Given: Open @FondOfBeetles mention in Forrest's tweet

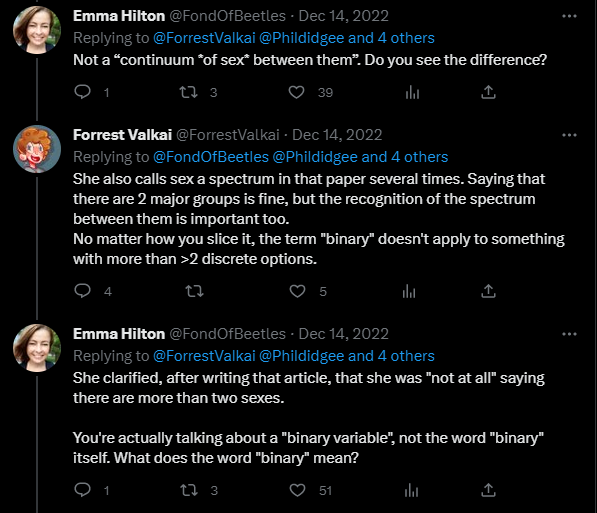Looking at the screenshot, I should tap(211, 157).
